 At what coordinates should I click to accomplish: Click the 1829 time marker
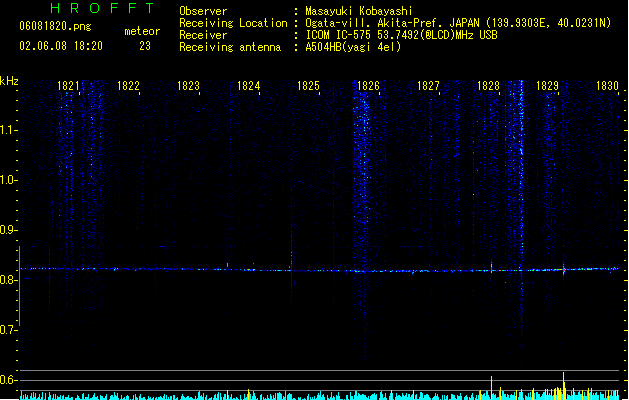tap(548, 86)
